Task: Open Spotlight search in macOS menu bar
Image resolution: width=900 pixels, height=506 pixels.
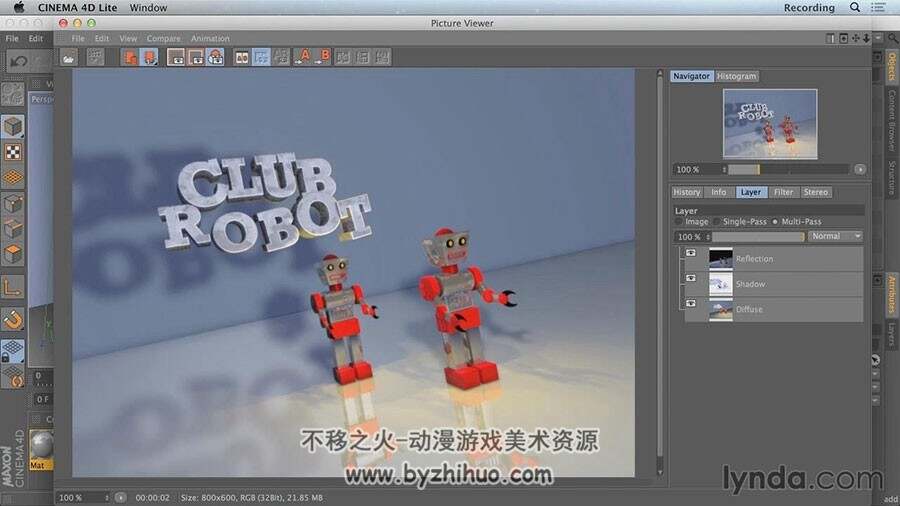Action: click(855, 7)
